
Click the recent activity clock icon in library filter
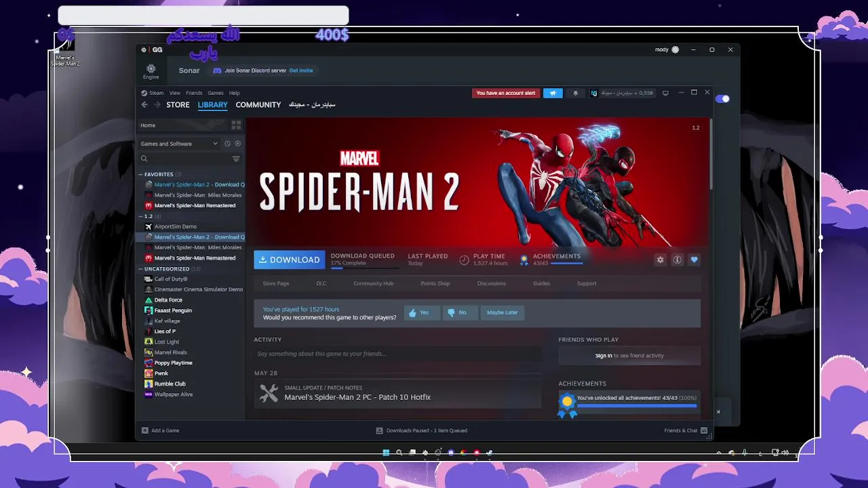(227, 144)
